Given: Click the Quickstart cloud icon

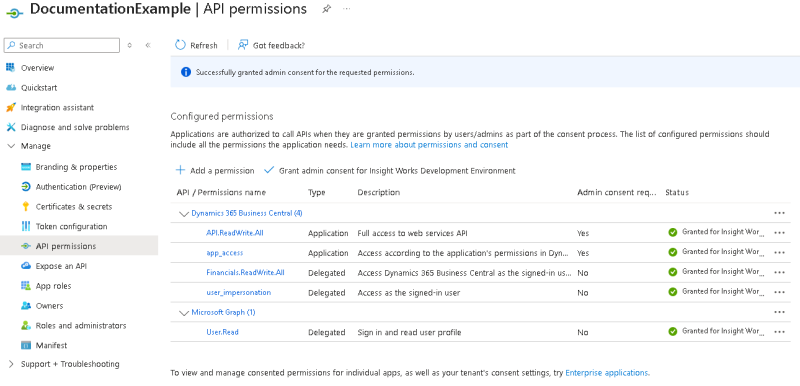Looking at the screenshot, I should [x=11, y=87].
